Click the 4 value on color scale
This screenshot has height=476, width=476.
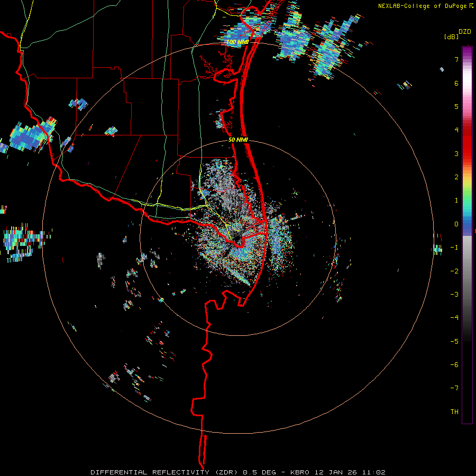[x=456, y=130]
